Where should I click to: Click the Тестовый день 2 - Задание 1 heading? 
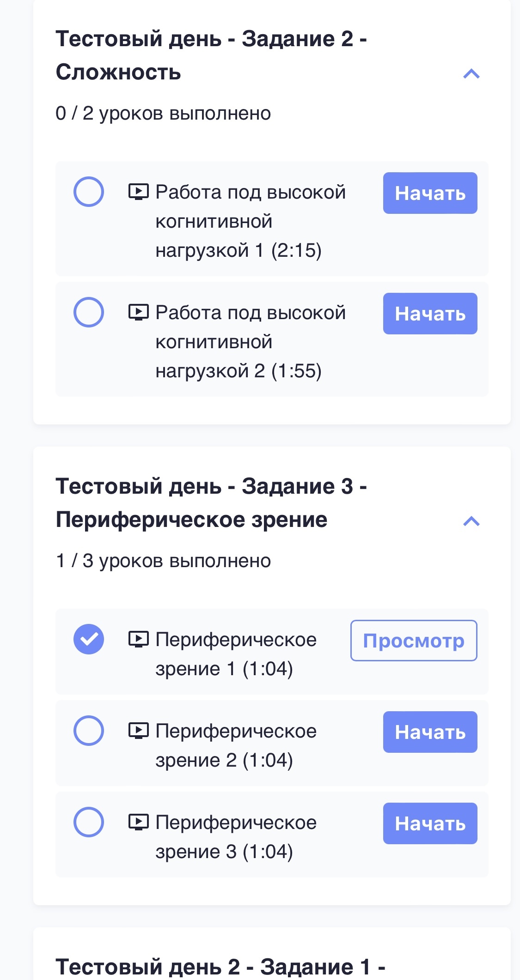pyautogui.click(x=220, y=966)
